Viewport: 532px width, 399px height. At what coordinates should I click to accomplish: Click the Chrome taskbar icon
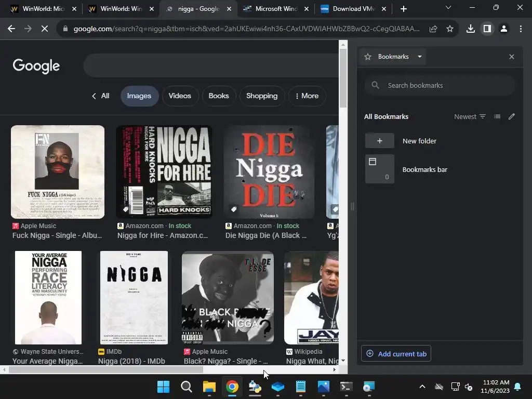coord(232,387)
